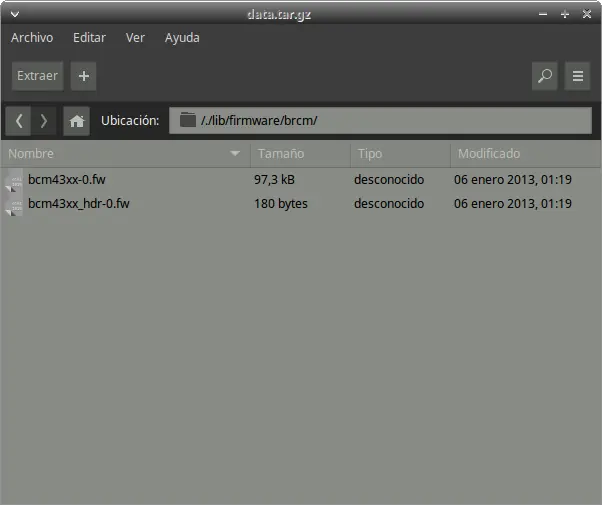Image resolution: width=602 pixels, height=505 pixels.
Task: Open the search magnifier tool
Action: (x=544, y=76)
